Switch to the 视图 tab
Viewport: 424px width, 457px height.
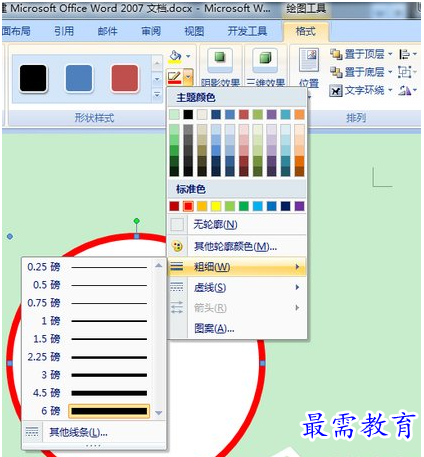click(194, 31)
